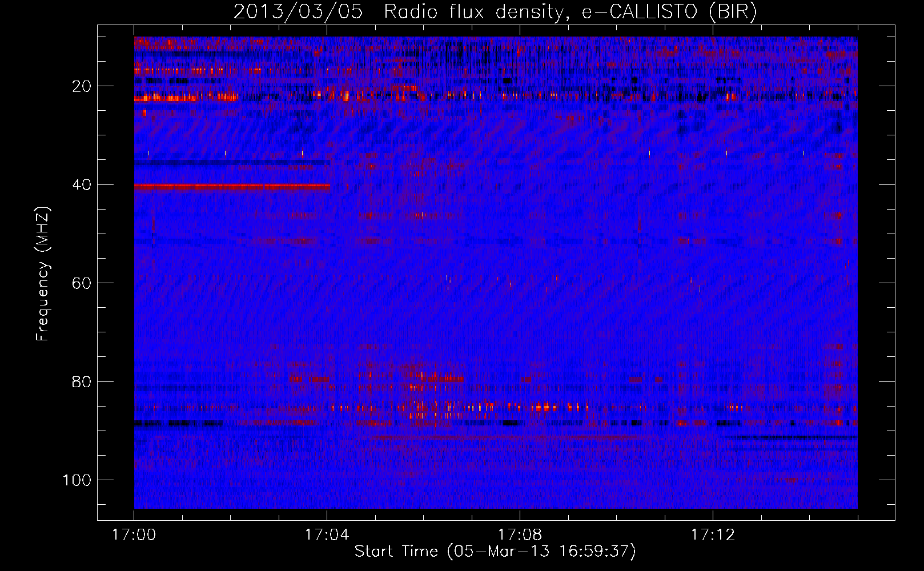This screenshot has height=571, width=924.
Task: Click the red horizontal emission band at 40 MHz
Action: point(232,186)
